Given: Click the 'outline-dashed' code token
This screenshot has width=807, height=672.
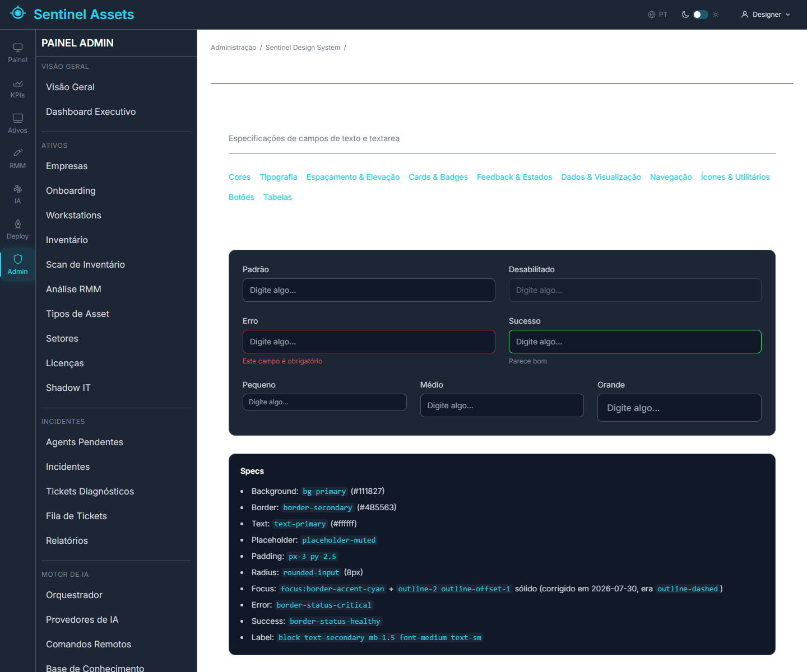Looking at the screenshot, I should point(688,589).
